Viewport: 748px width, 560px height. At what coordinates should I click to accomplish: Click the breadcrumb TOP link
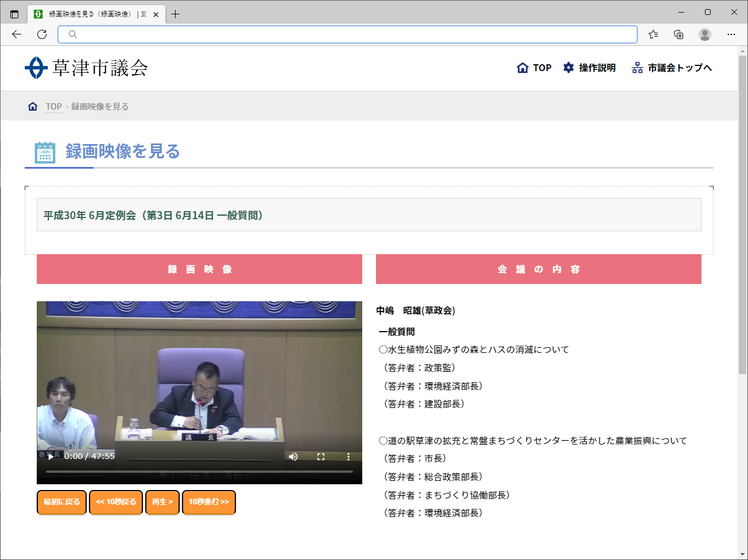pos(54,107)
